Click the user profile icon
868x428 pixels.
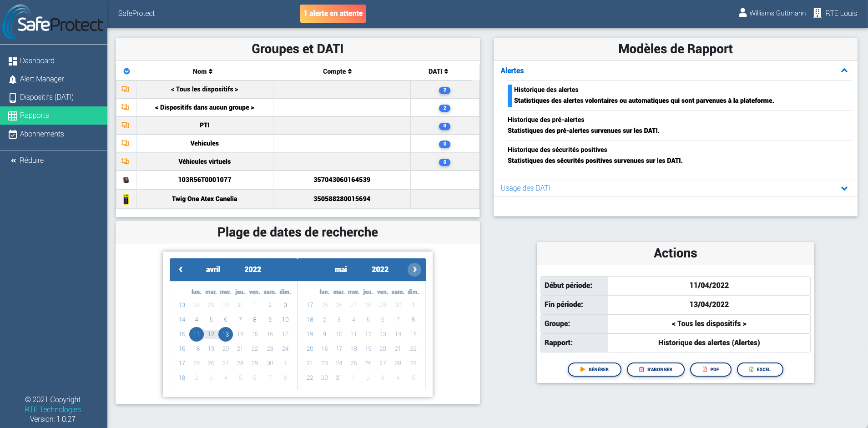point(742,13)
